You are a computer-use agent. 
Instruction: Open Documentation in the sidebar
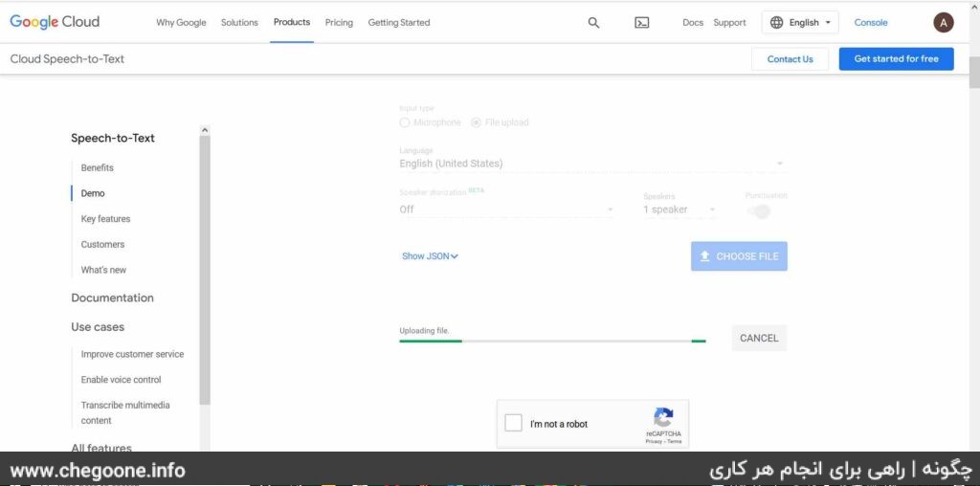click(x=113, y=298)
